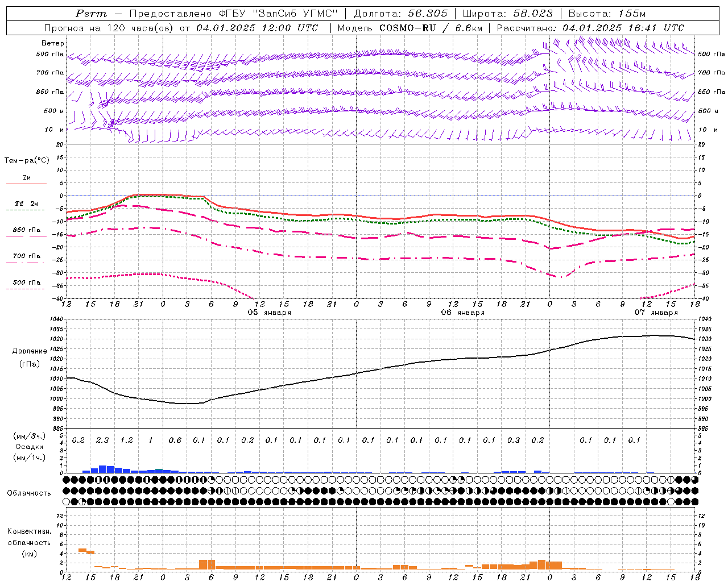Click the "(гПа)" unit label under Давление
The width and height of the screenshot is (728, 582).
click(x=30, y=364)
